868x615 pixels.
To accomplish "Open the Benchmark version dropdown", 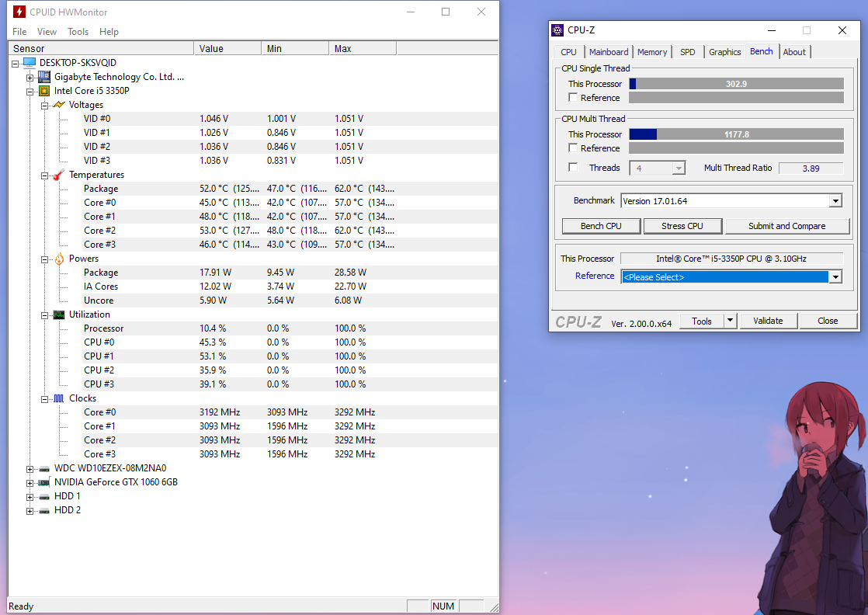I will 835,201.
